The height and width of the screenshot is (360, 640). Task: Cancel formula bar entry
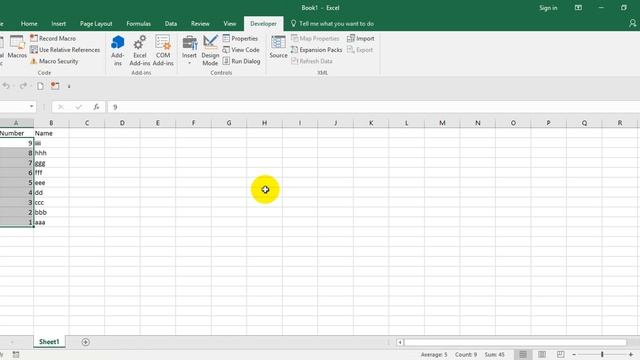pos(60,107)
